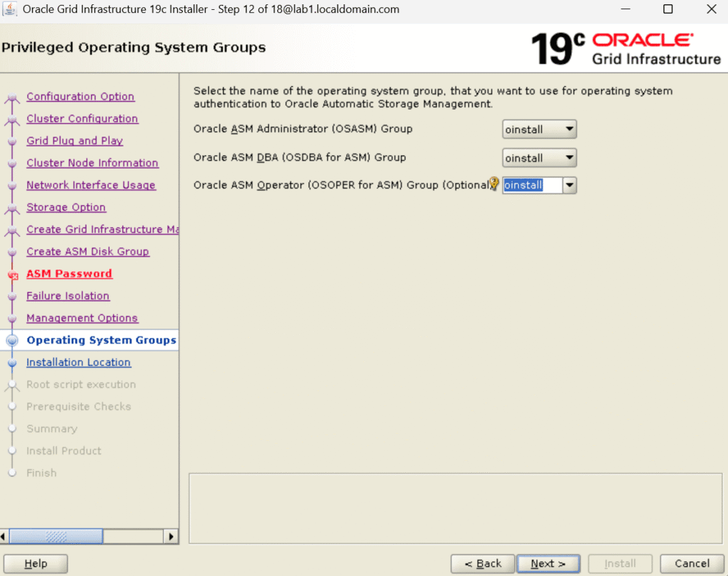The width and height of the screenshot is (728, 576).
Task: Click the sidebar scrollbar left arrow
Action: [4, 536]
